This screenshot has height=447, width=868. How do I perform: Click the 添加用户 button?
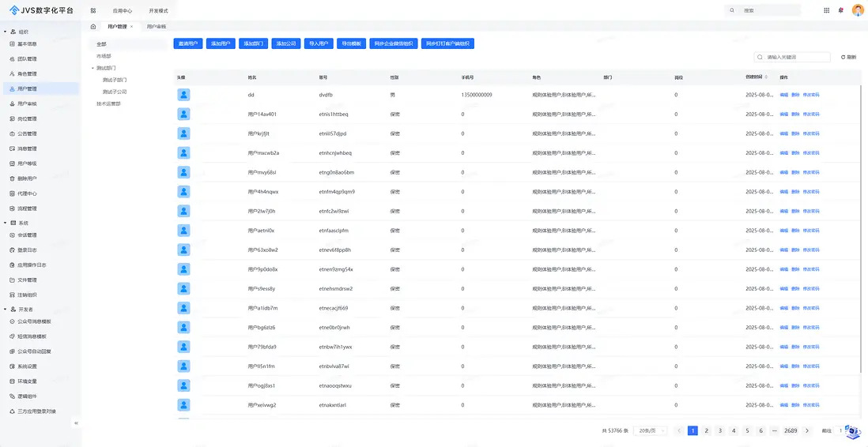click(x=221, y=43)
